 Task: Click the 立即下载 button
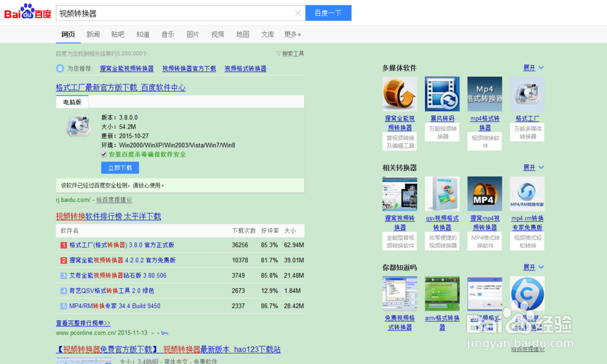[120, 167]
